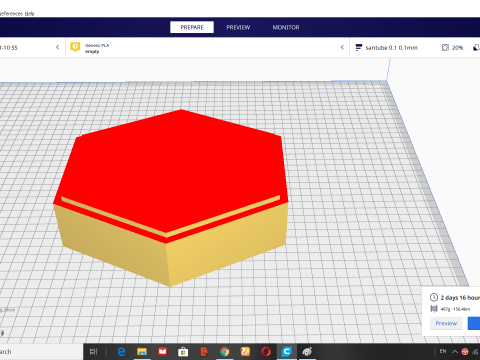Go to the MONITOR stage tab
The image size is (480, 360).
[286, 27]
